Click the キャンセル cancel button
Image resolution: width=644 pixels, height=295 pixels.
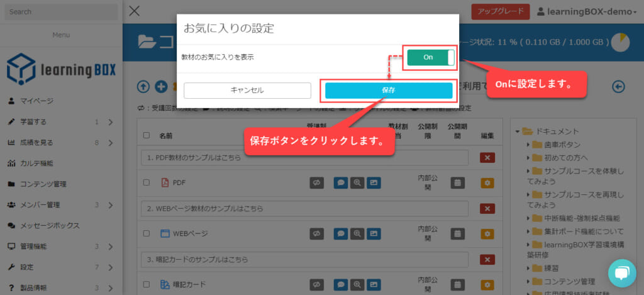coord(247,91)
